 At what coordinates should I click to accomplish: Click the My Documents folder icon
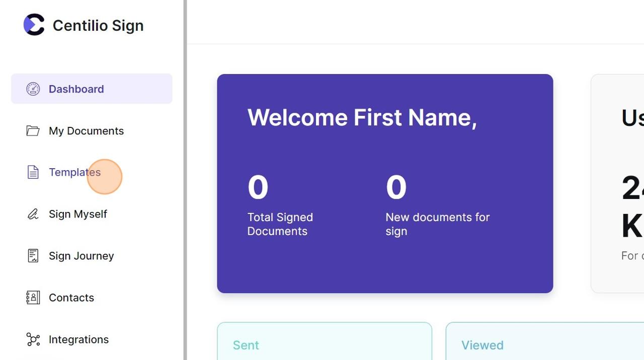click(x=33, y=131)
